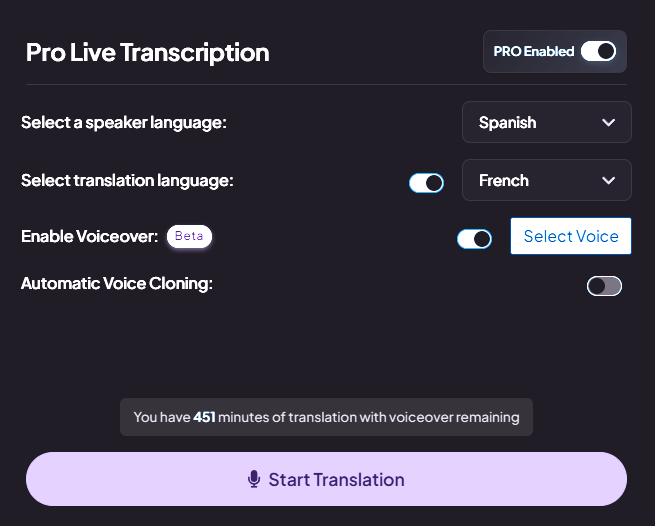The width and height of the screenshot is (655, 526).
Task: Click the Beta badge next to Enable Voiceover
Action: pos(189,236)
